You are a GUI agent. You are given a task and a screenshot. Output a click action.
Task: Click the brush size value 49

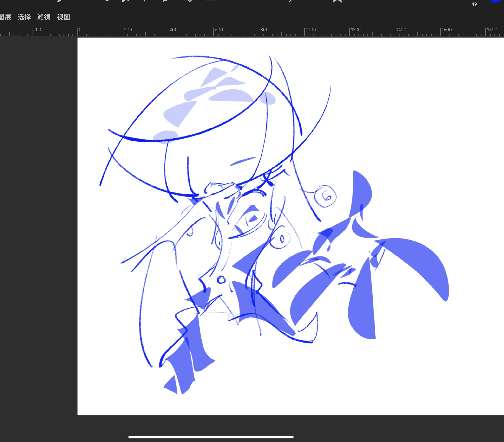tap(474, 4)
